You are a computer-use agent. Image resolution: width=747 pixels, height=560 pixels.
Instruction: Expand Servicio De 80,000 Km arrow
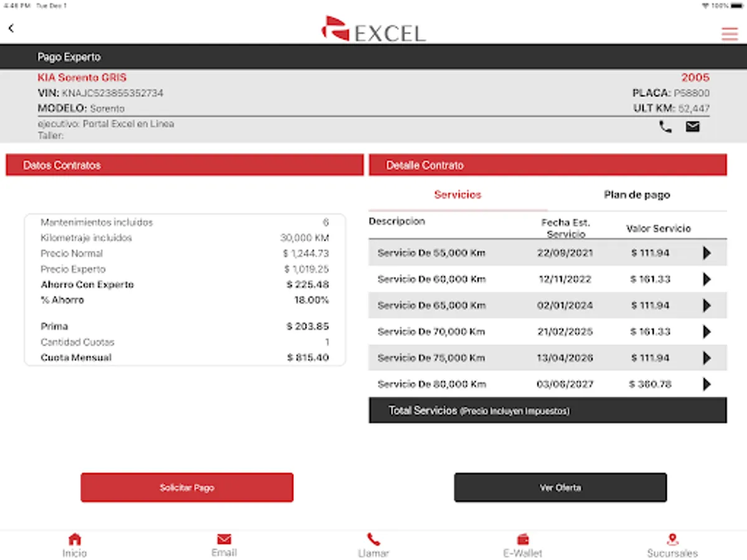pos(707,384)
